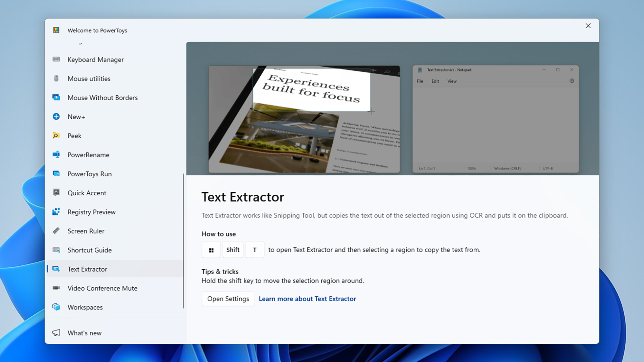Select PowerRename in sidebar
Screen dimensions: 644x362
(88, 155)
